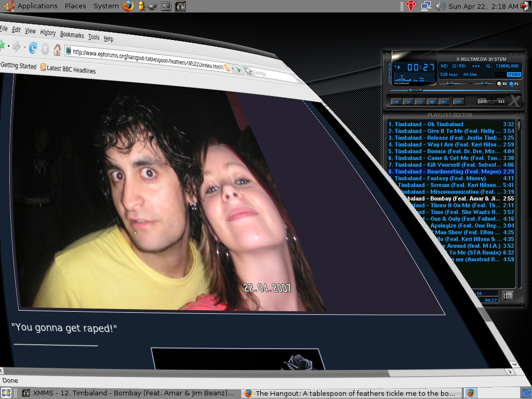Open the Places menu
Screen dimensions: 532x399
75,6
